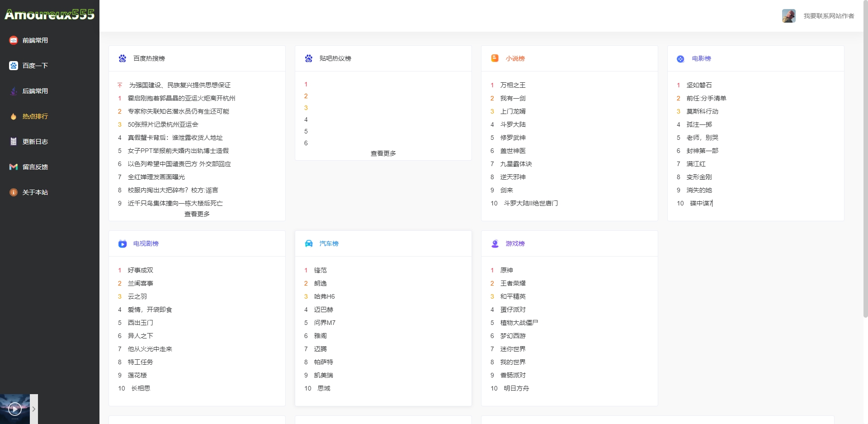Click the 后端常用 sidebar icon

coord(14,91)
